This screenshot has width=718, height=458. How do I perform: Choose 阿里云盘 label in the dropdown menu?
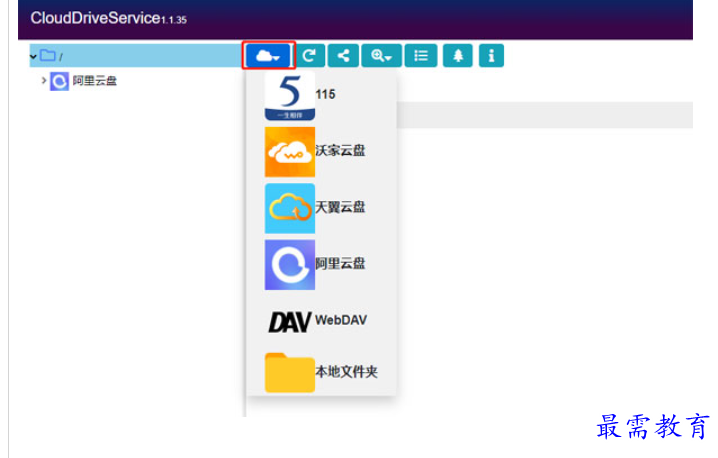pos(340,263)
